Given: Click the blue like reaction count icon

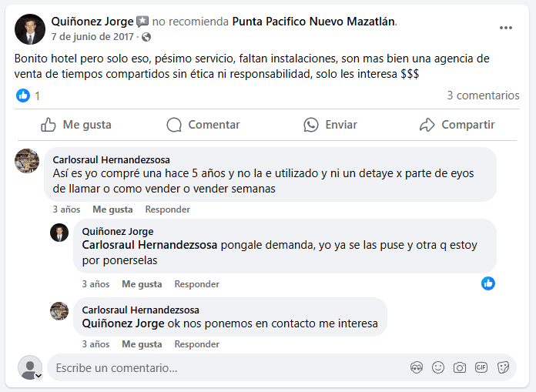Looking at the screenshot, I should 23,95.
